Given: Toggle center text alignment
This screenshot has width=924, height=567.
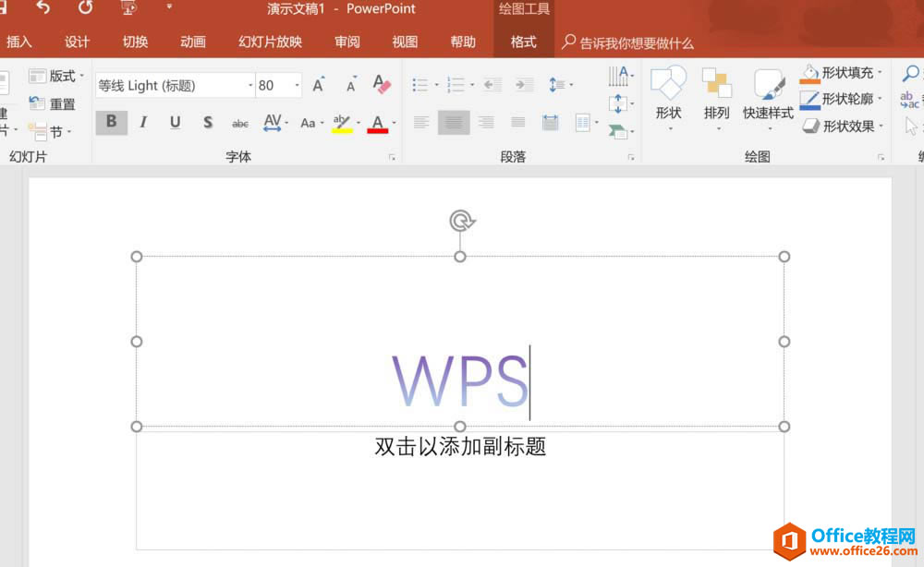Looking at the screenshot, I should [454, 123].
